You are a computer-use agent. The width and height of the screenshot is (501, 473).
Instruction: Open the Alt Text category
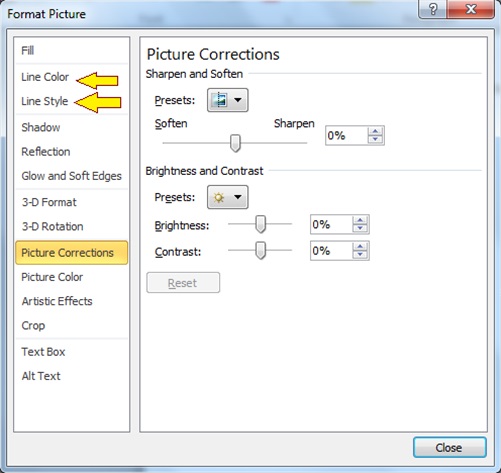pos(41,376)
